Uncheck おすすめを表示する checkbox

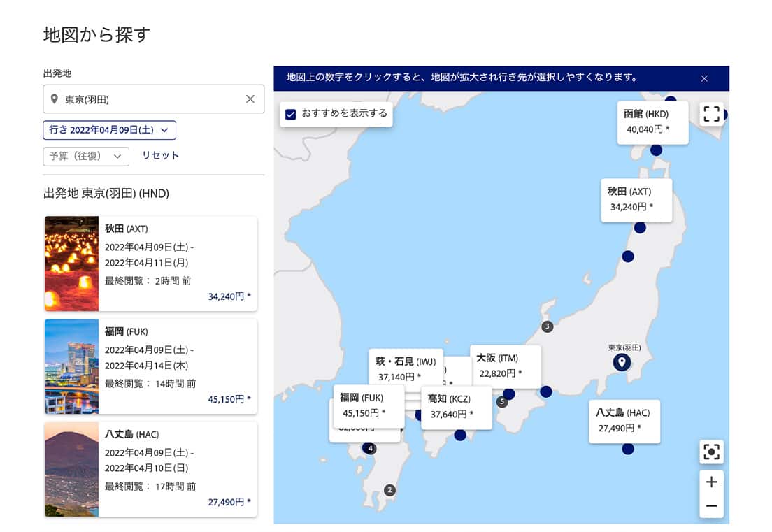click(291, 114)
